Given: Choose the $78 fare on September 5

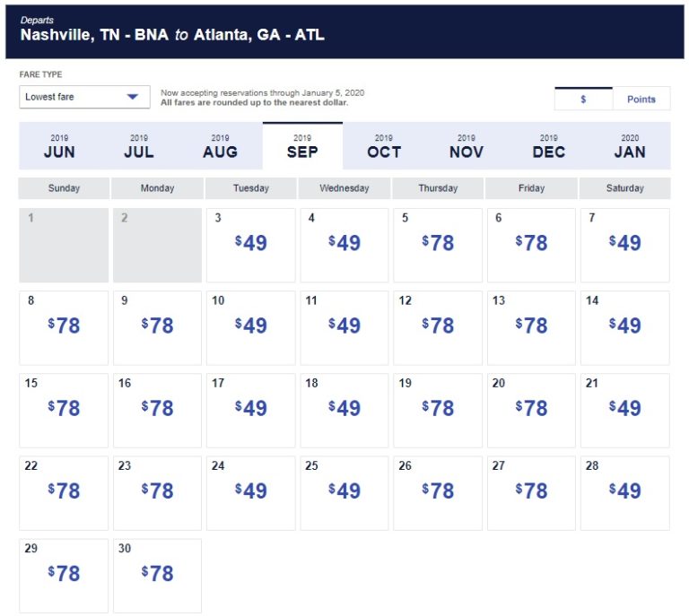Looking at the screenshot, I should pos(437,244).
